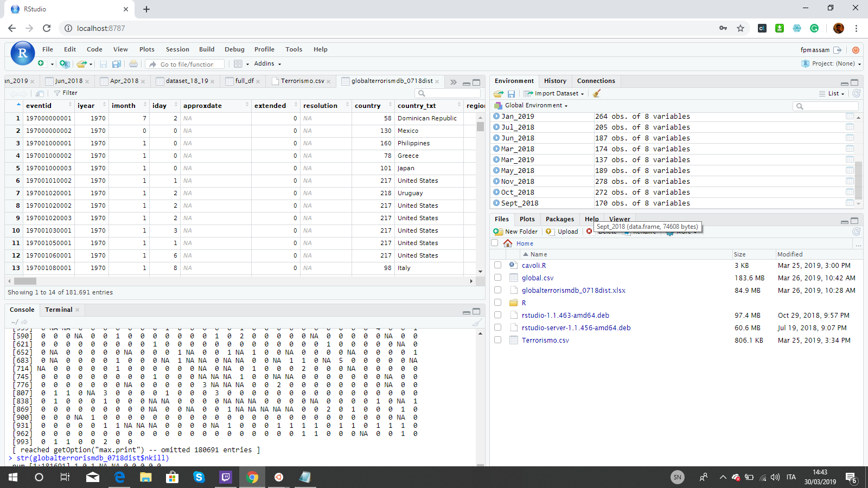Expand the Import Dataset dropdown
This screenshot has width=868, height=488.
coord(554,93)
